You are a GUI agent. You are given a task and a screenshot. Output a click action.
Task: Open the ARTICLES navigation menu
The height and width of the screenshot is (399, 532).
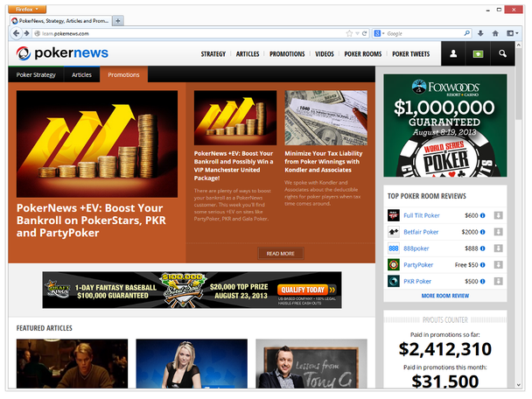(x=248, y=54)
